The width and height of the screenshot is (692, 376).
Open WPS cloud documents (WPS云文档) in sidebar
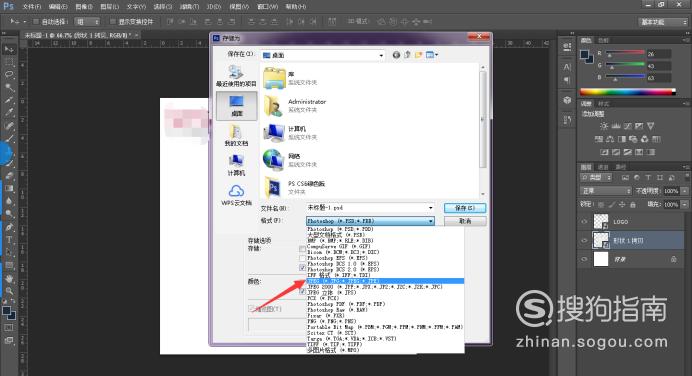point(236,195)
